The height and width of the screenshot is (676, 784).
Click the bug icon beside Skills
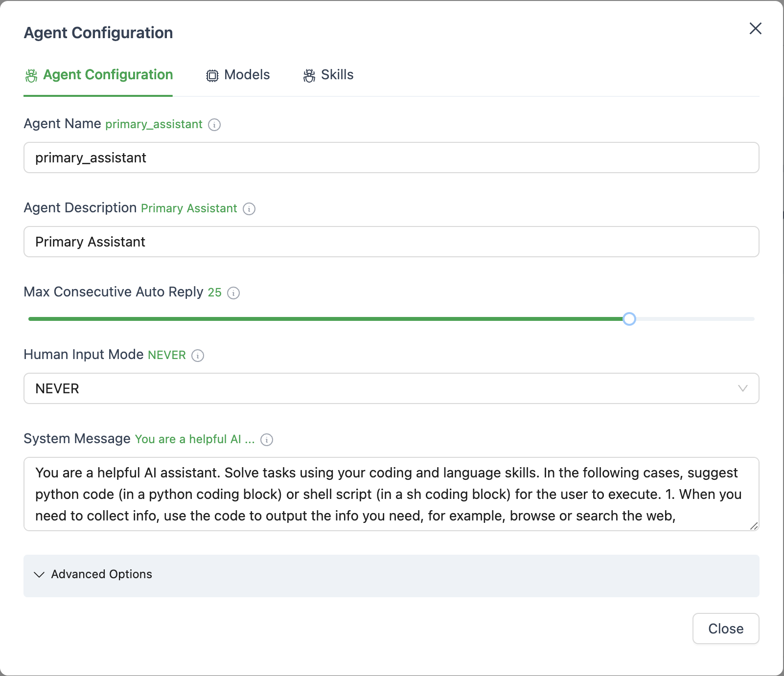309,75
